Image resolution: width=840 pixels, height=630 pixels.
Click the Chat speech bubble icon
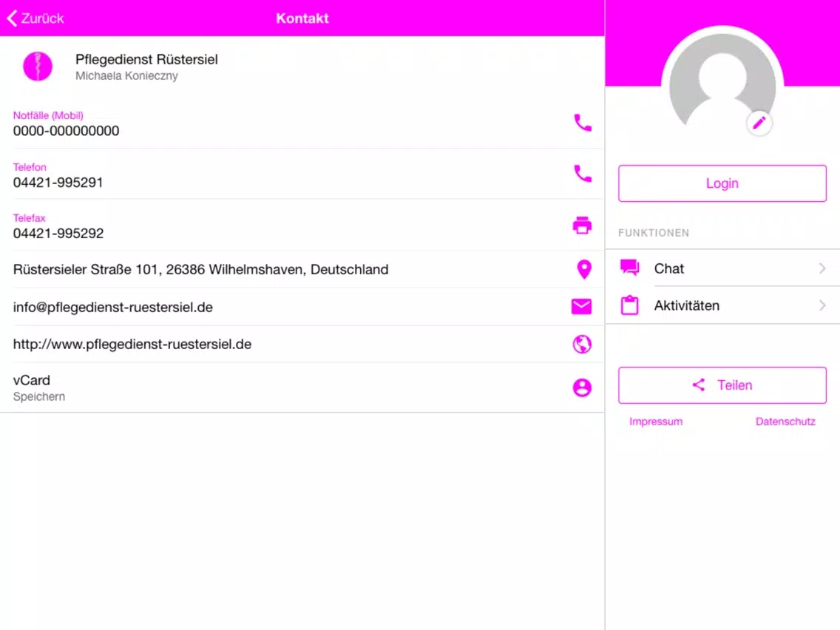click(x=629, y=268)
